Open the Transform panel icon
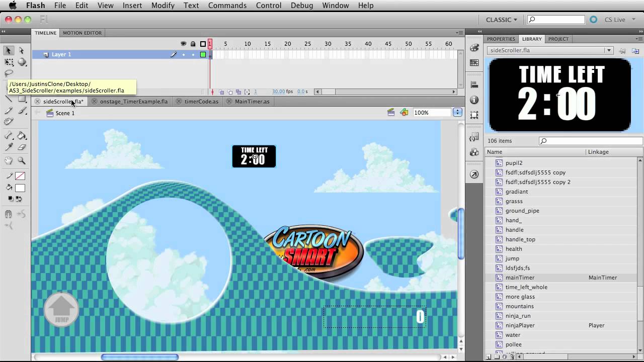 click(474, 115)
